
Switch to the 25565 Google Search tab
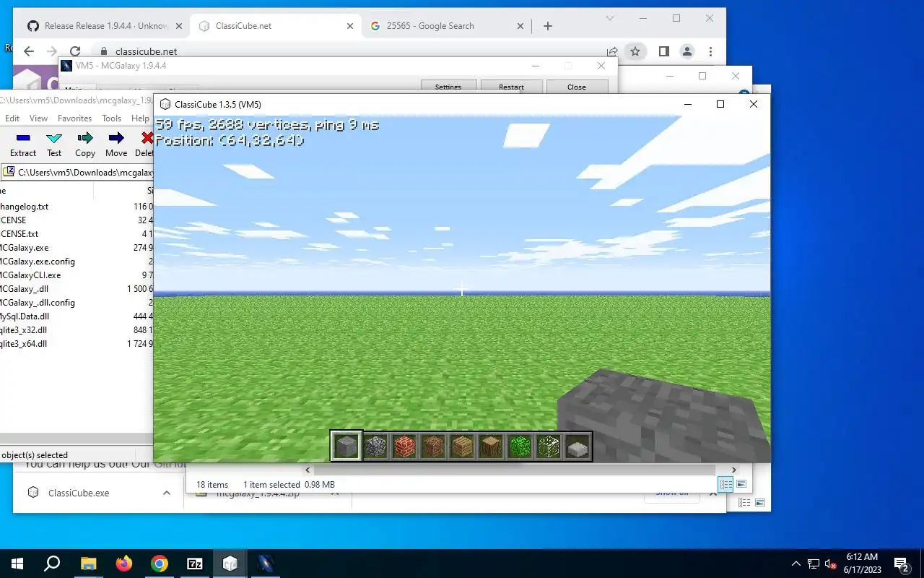pos(448,26)
